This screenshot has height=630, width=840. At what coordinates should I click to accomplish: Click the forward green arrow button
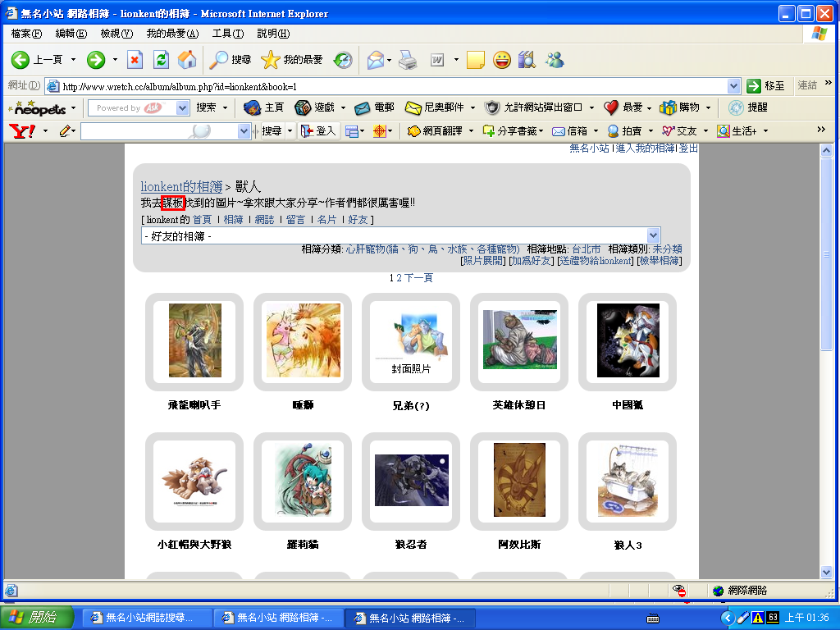(x=96, y=60)
